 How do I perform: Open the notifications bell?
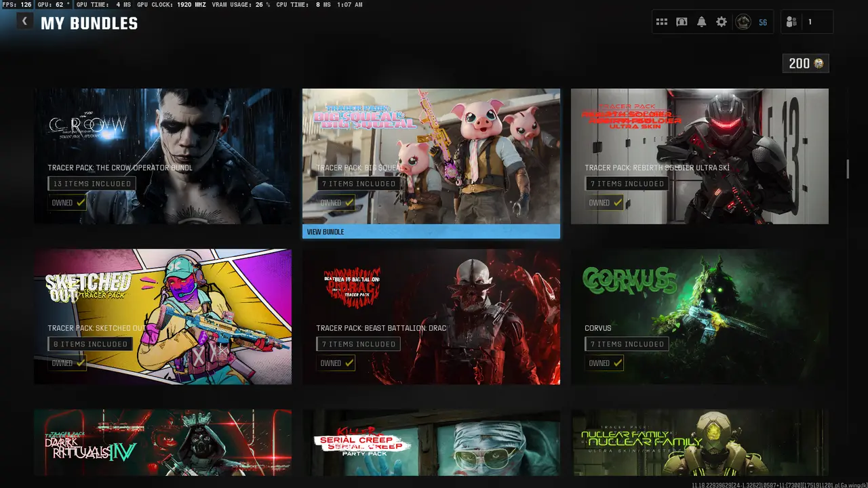point(701,22)
